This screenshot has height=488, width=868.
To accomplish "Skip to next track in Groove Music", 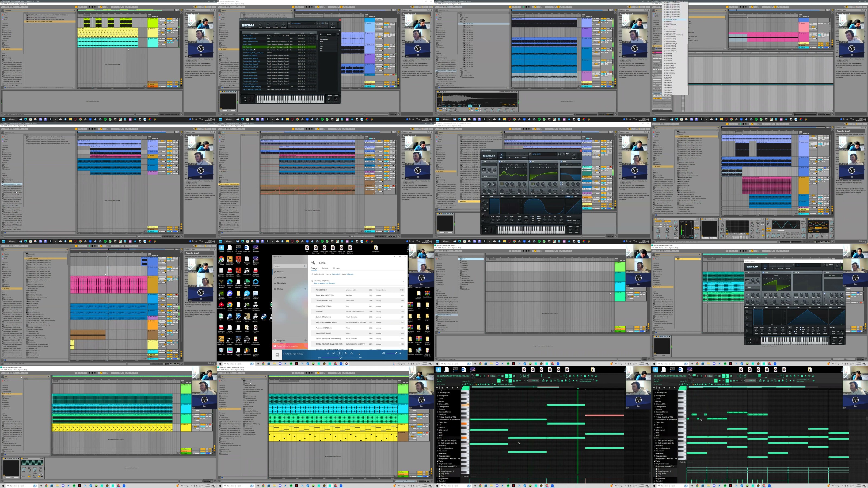I will point(346,353).
